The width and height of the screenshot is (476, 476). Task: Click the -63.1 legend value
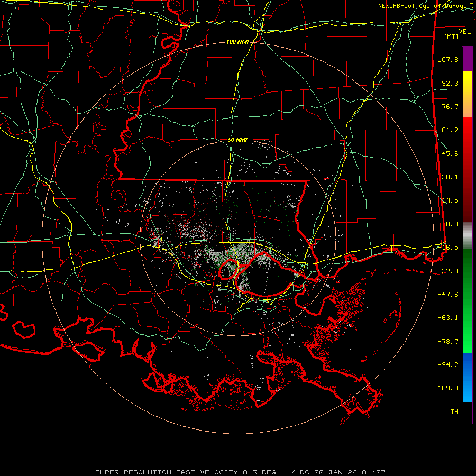coord(448,318)
